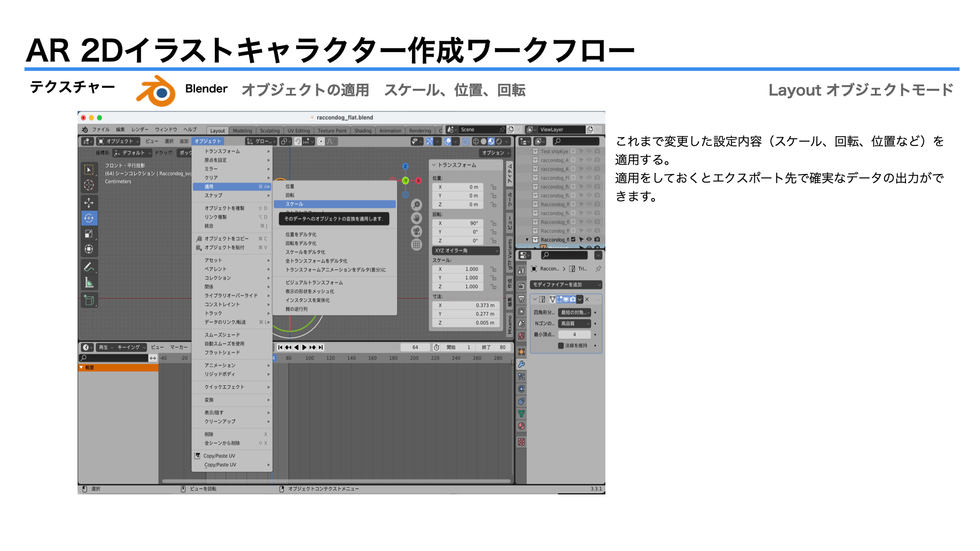Screen dimensions: 980x551
Task: Click the 回転をデルタ化 menu entry
Action: [x=335, y=243]
